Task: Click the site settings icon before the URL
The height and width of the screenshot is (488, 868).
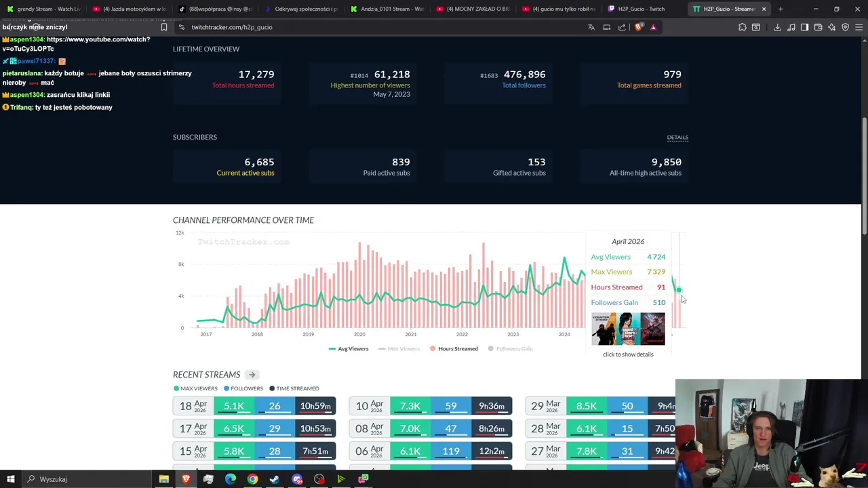Action: 181,27
